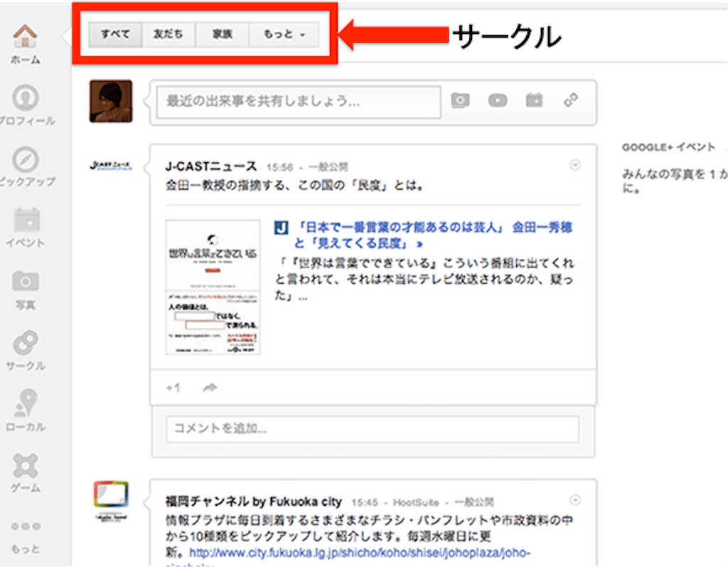The height and width of the screenshot is (567, 728).
Task: Open the compass ピックアップ icon
Action: 26,160
